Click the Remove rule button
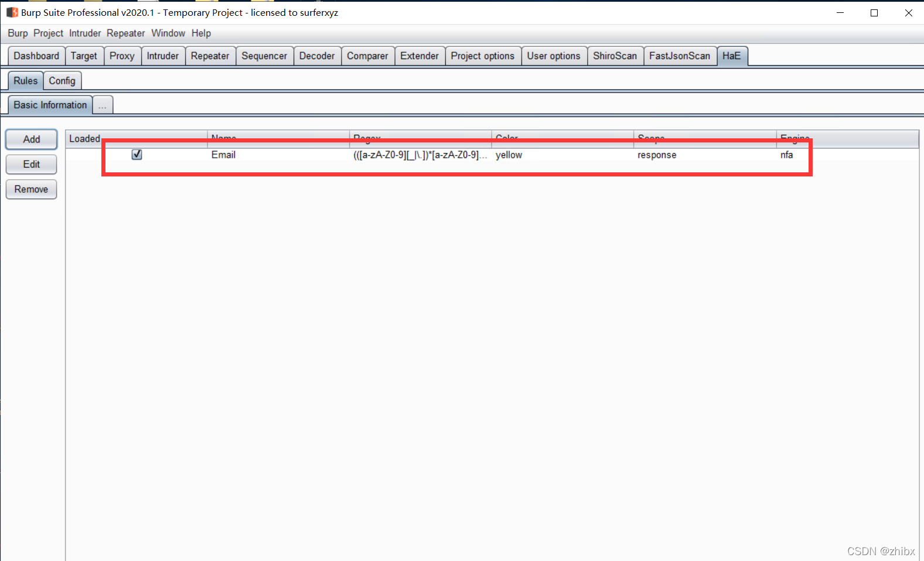The width and height of the screenshot is (924, 561). coord(32,189)
